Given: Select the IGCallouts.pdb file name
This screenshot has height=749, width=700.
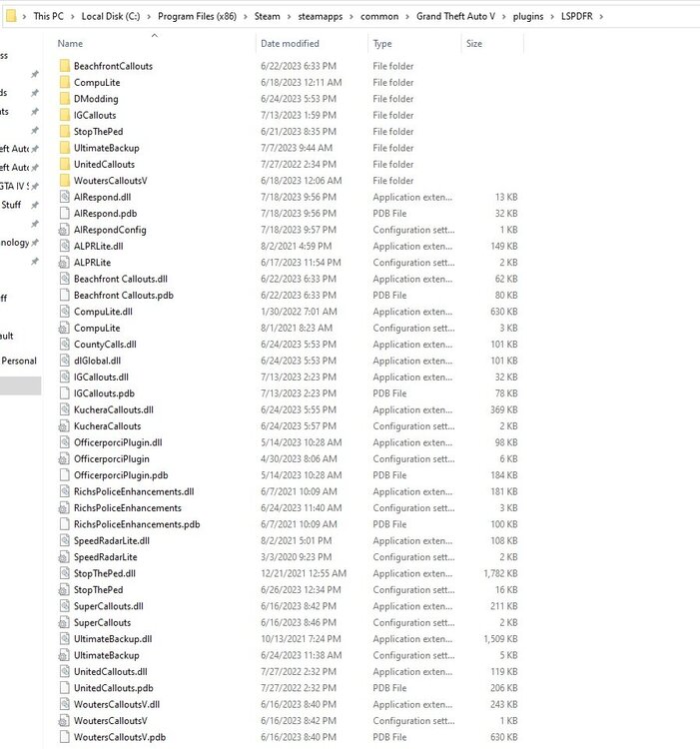Looking at the screenshot, I should tap(104, 393).
